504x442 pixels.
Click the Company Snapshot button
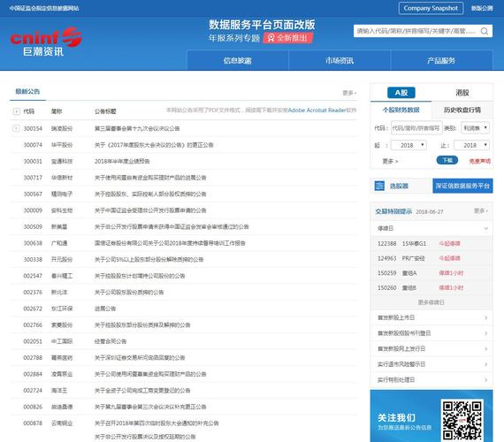click(431, 8)
